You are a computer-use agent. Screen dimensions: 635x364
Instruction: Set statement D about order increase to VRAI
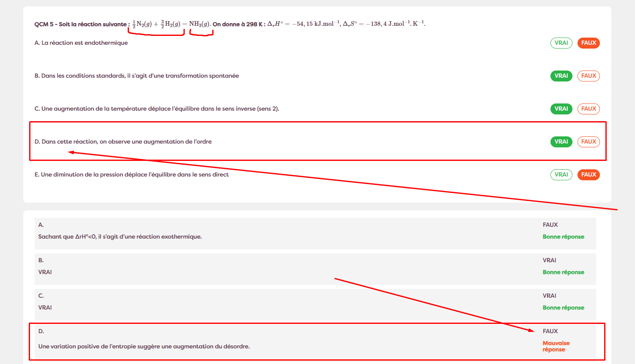tap(561, 142)
